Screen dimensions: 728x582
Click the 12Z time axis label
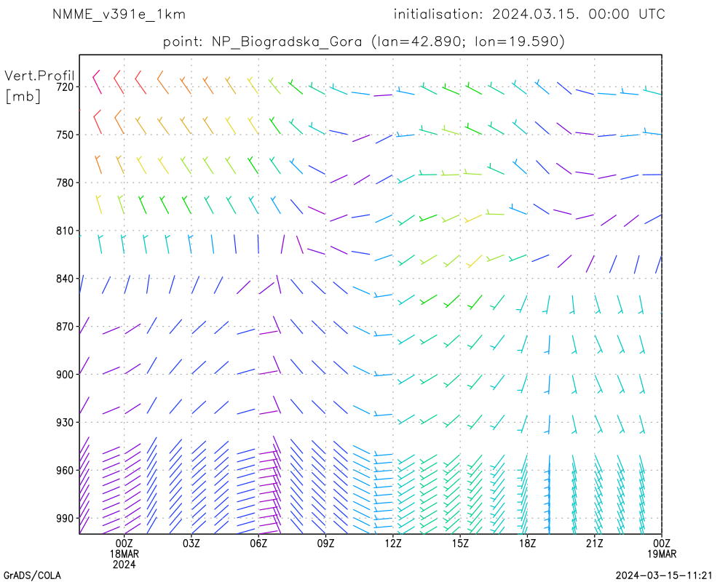[x=393, y=543]
